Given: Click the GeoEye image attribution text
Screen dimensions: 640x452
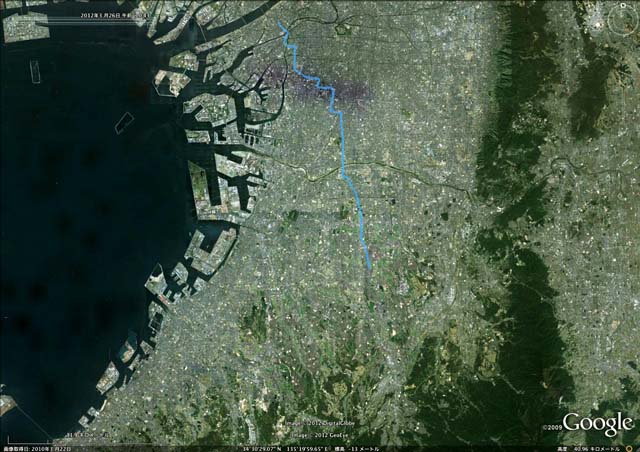Looking at the screenshot, I should (x=320, y=435).
